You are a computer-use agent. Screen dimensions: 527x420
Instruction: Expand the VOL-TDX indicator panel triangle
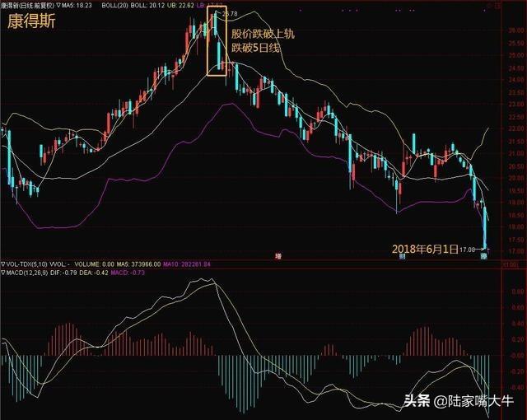3,264
